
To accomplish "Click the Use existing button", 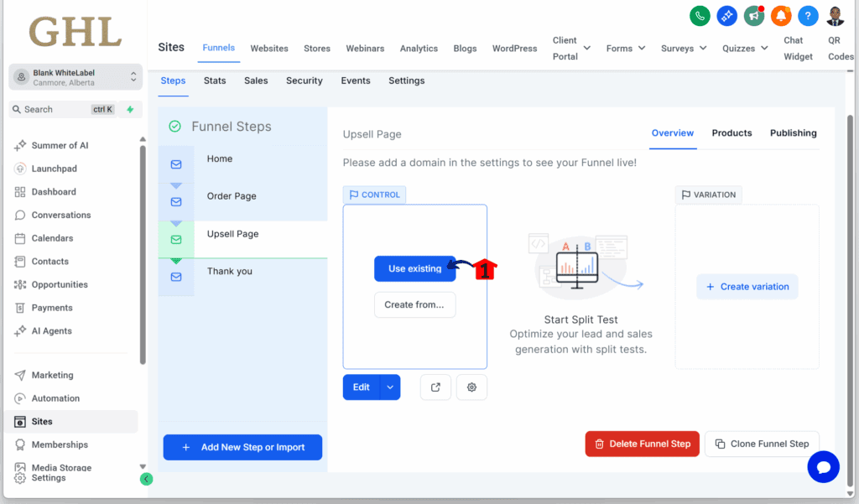I will (414, 269).
